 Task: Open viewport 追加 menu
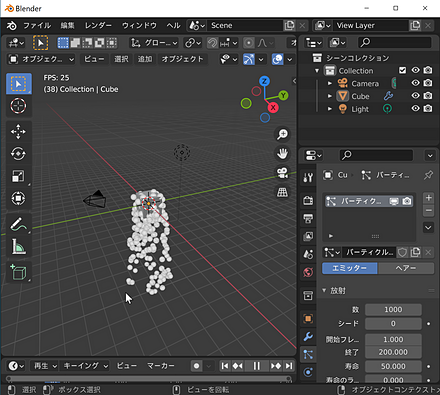tap(145, 59)
